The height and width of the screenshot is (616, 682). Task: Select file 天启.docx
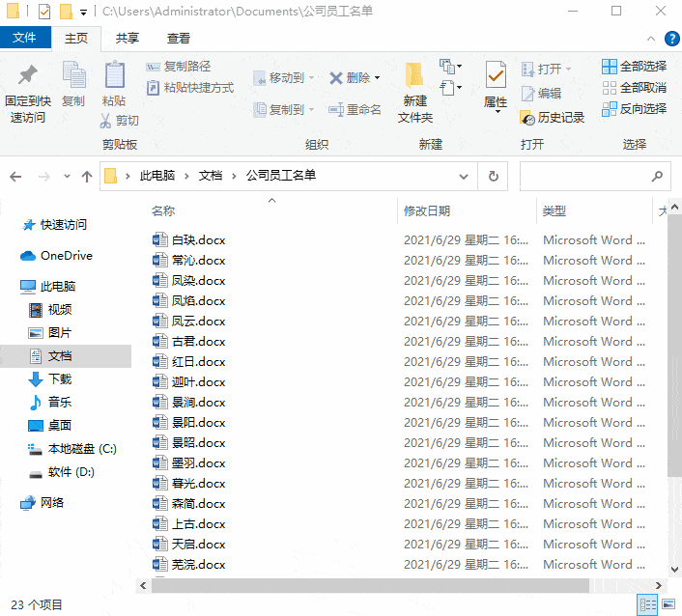(x=189, y=544)
